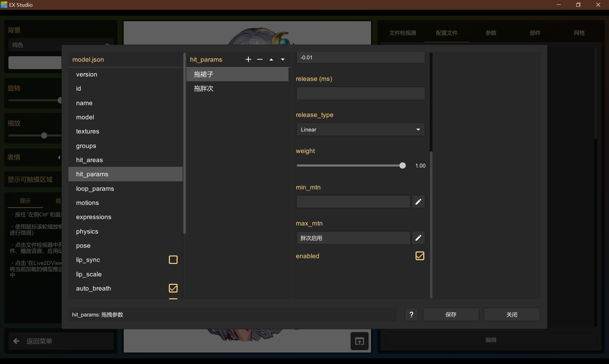Click the gray background color bar
The height and width of the screenshot is (364, 609).
tap(35, 63)
